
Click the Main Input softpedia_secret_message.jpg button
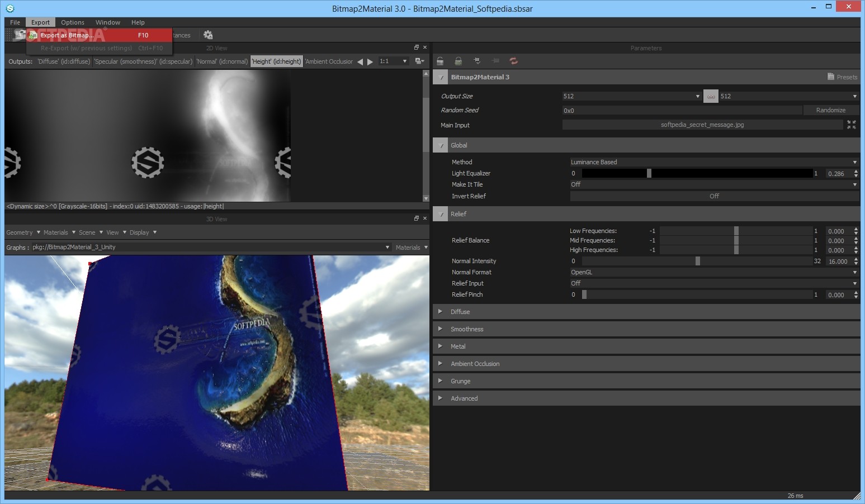tap(702, 125)
